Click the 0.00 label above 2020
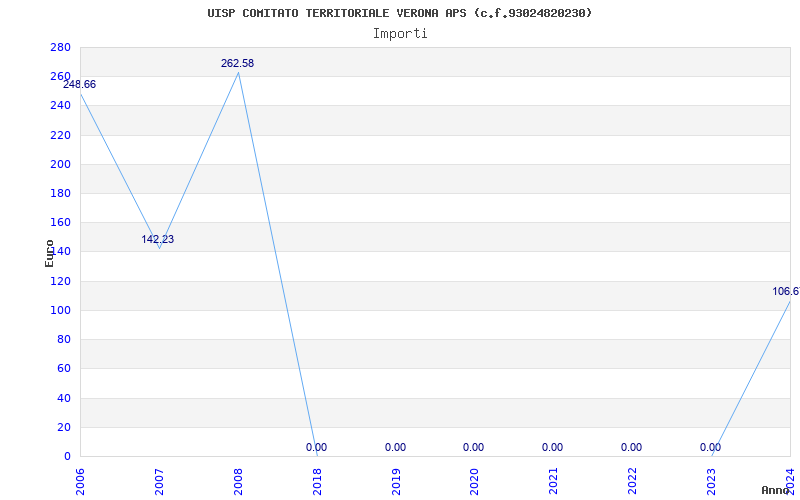Viewport: 800px width, 500px height. [x=473, y=447]
